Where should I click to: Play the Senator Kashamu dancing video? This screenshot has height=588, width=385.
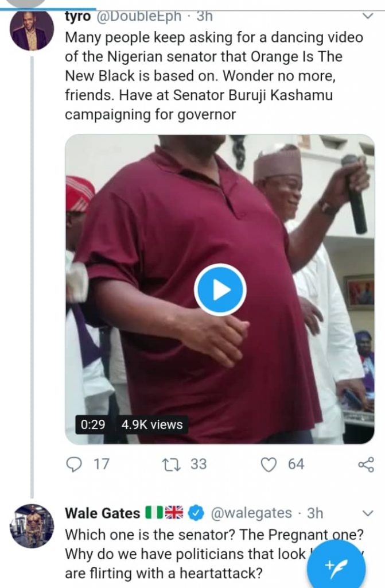click(x=220, y=290)
